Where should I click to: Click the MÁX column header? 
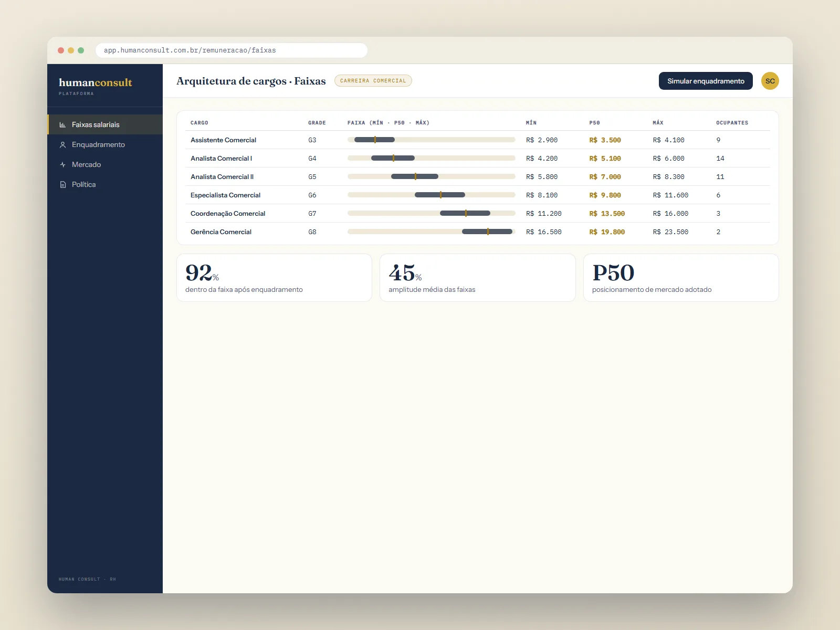[x=658, y=123]
